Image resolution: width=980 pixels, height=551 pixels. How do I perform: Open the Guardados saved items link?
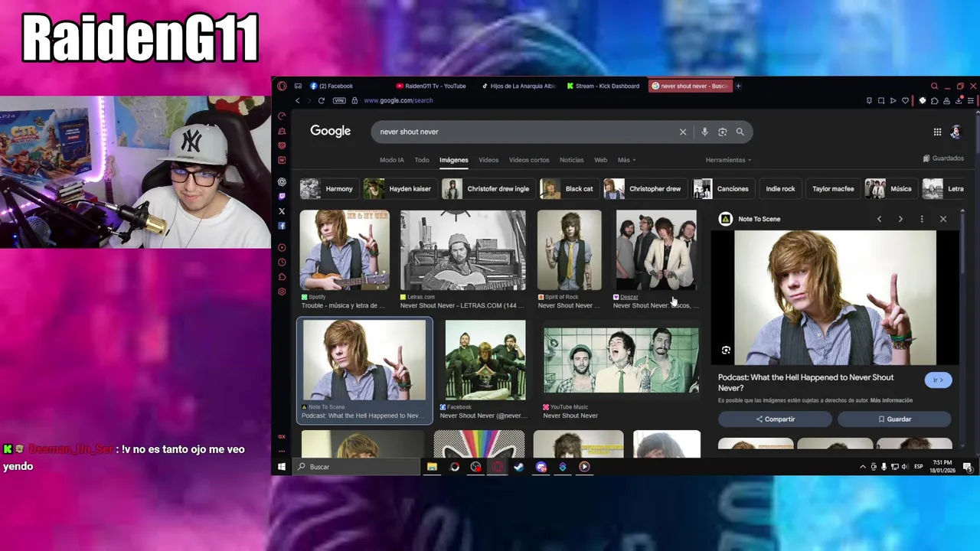943,158
